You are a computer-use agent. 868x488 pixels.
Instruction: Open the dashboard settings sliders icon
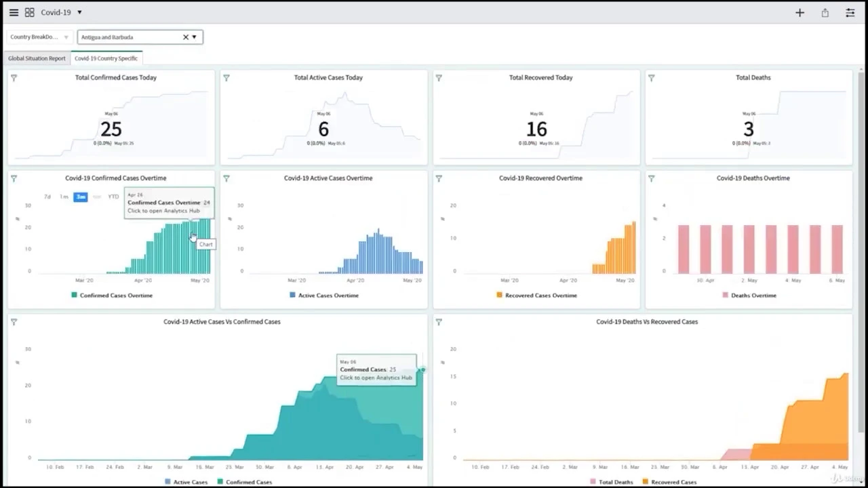(x=850, y=12)
